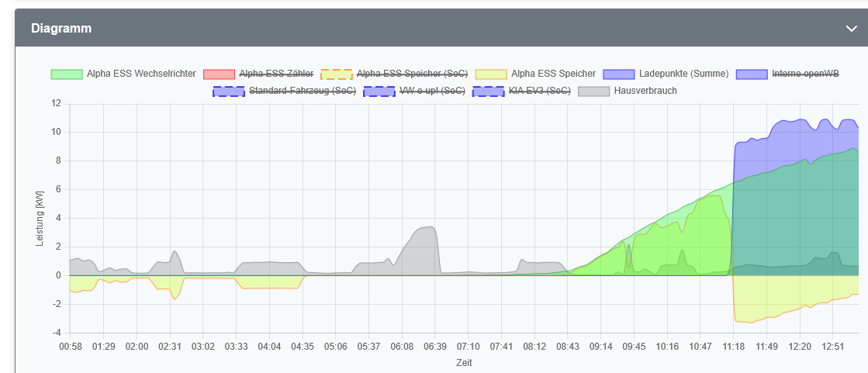This screenshot has width=868, height=373.
Task: Click the Zeit axis title
Action: (464, 363)
